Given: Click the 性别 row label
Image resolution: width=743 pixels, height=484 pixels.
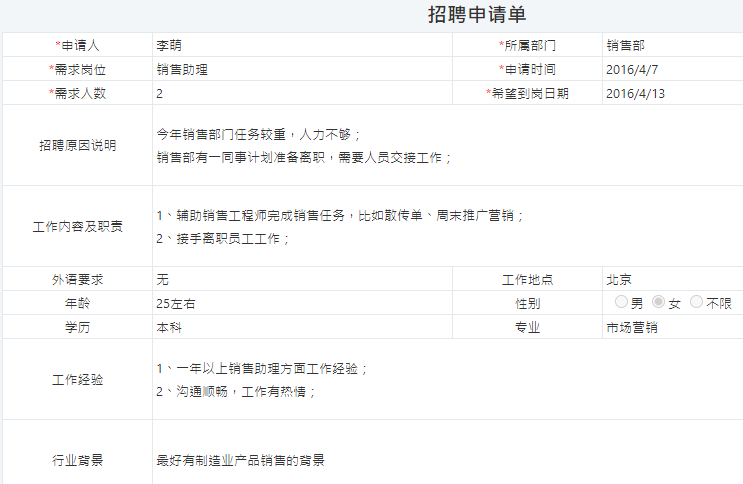Looking at the screenshot, I should (x=527, y=303).
